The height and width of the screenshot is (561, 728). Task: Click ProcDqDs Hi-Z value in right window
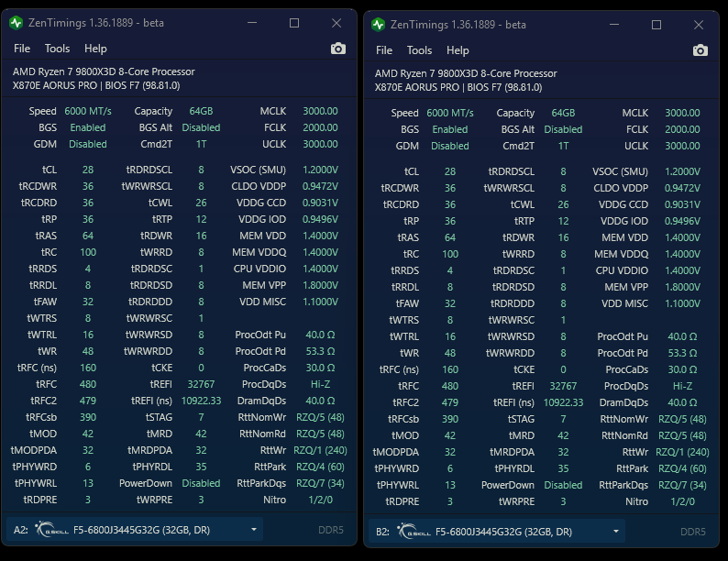pyautogui.click(x=682, y=386)
